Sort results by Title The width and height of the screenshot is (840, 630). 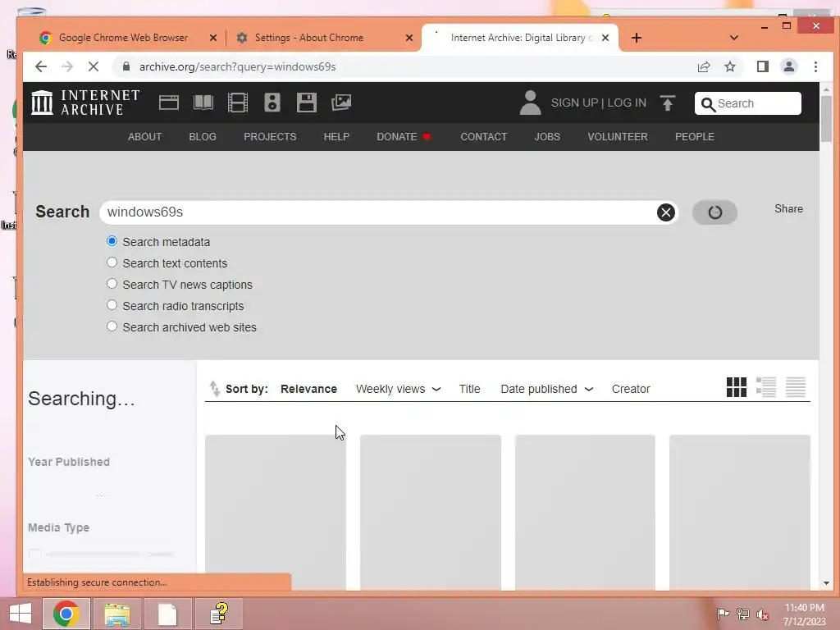coord(469,389)
